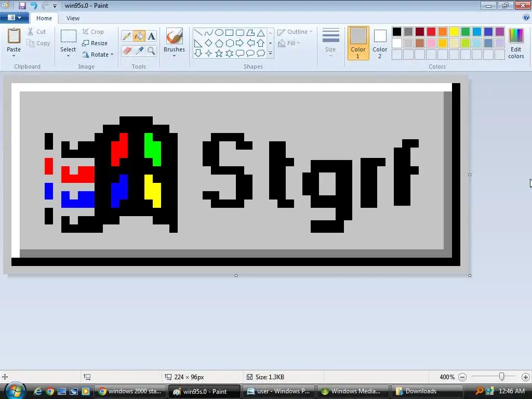Choose the Five-point star shape
This screenshot has width=532, height=399.
coord(219,54)
